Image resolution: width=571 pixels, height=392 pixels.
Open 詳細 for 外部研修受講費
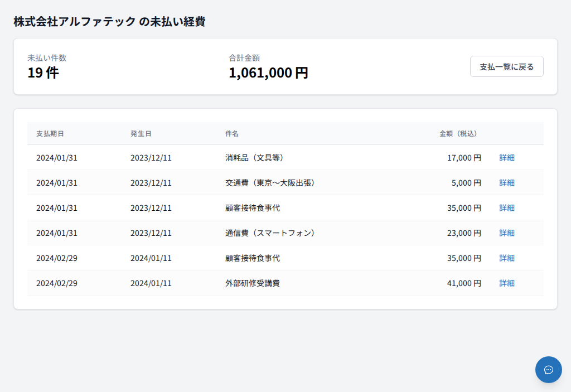[506, 283]
